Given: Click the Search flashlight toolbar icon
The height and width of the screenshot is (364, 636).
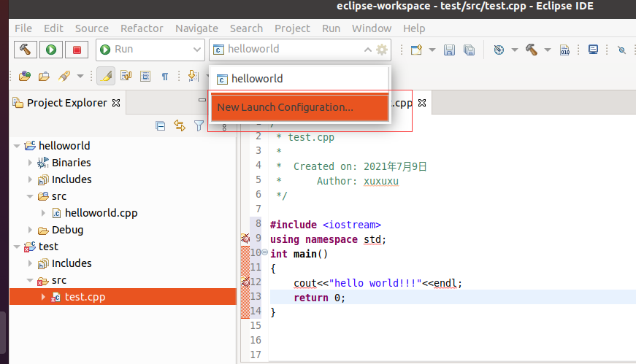Looking at the screenshot, I should (64, 76).
